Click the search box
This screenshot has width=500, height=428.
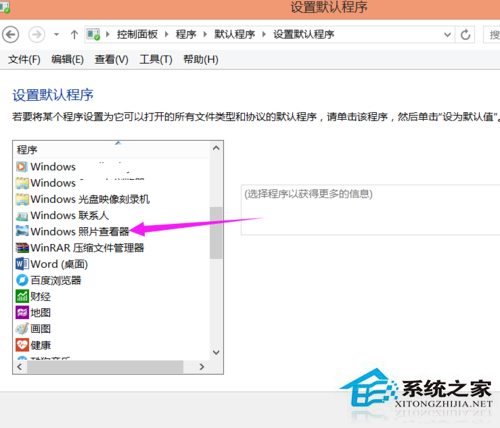pos(492,34)
